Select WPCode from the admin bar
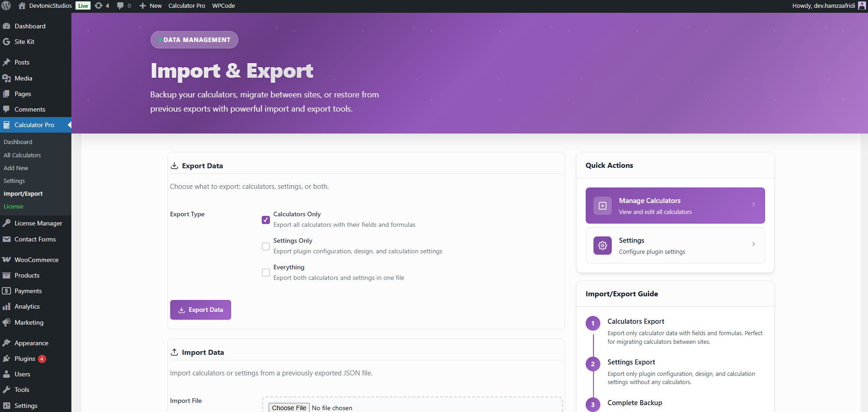This screenshot has width=868, height=412. pos(223,6)
